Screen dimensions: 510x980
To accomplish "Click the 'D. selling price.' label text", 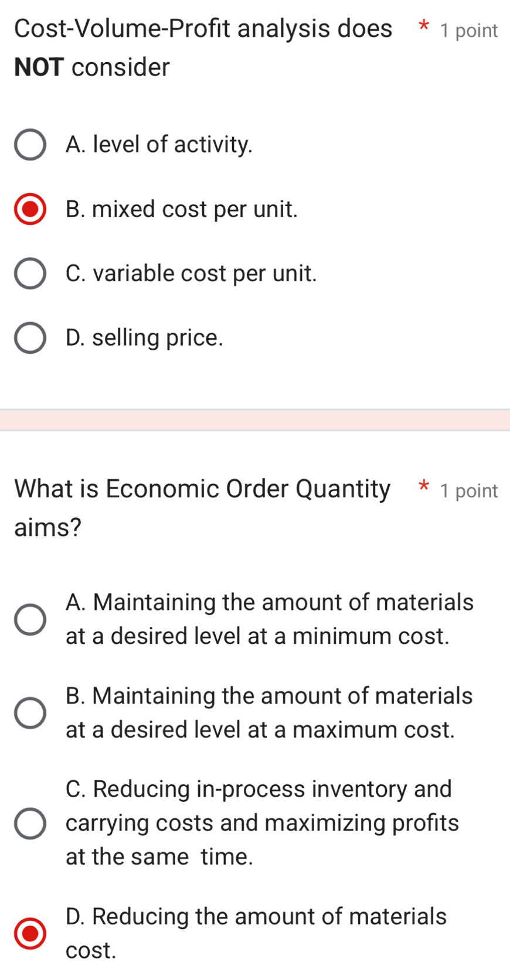I will pyautogui.click(x=145, y=338).
